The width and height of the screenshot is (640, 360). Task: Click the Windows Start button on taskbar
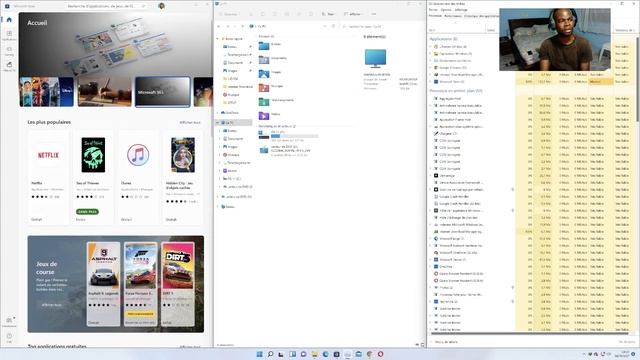click(259, 354)
